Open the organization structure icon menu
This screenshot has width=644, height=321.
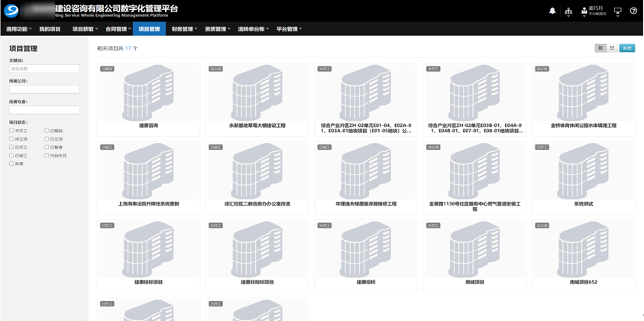pyautogui.click(x=568, y=11)
